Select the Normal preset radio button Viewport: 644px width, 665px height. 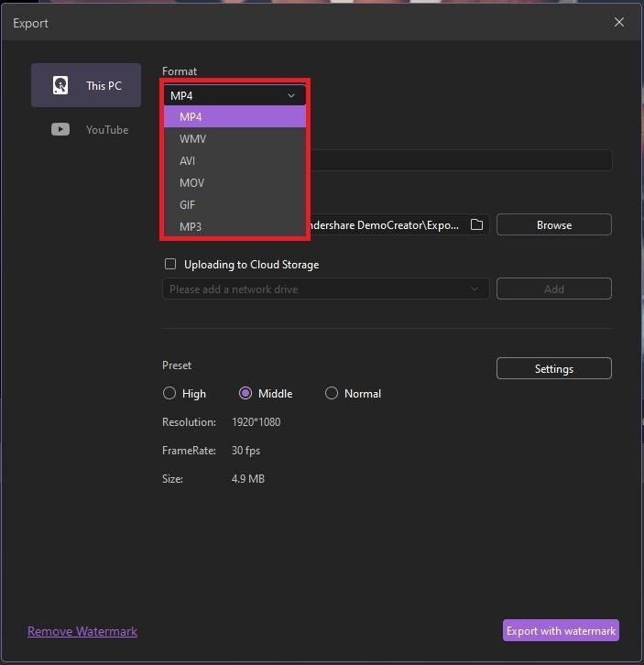click(332, 393)
